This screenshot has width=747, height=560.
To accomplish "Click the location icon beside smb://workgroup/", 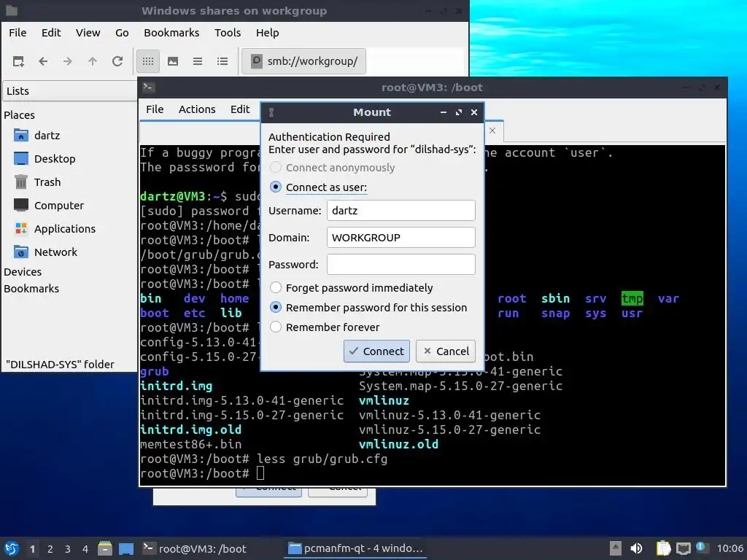I will click(x=256, y=61).
